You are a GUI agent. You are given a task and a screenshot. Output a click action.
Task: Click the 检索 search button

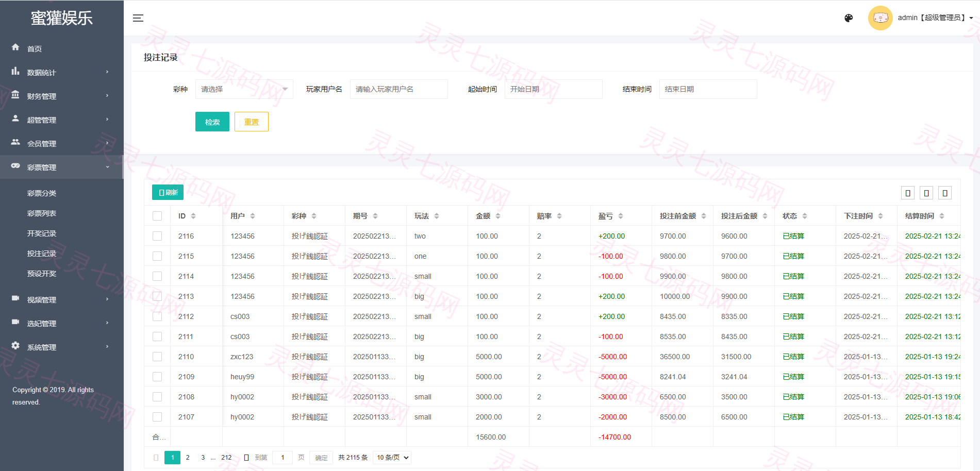pyautogui.click(x=212, y=122)
